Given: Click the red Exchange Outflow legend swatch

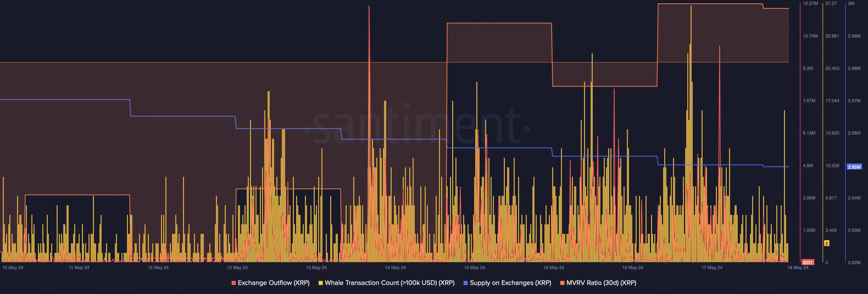Looking at the screenshot, I should coord(234,283).
